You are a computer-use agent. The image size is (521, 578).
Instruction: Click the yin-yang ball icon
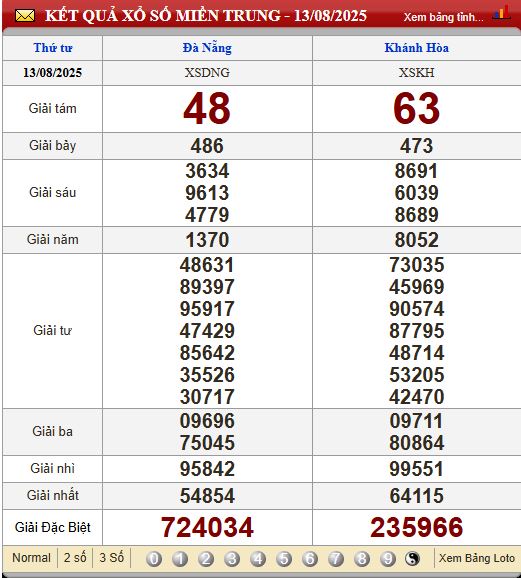[412, 559]
